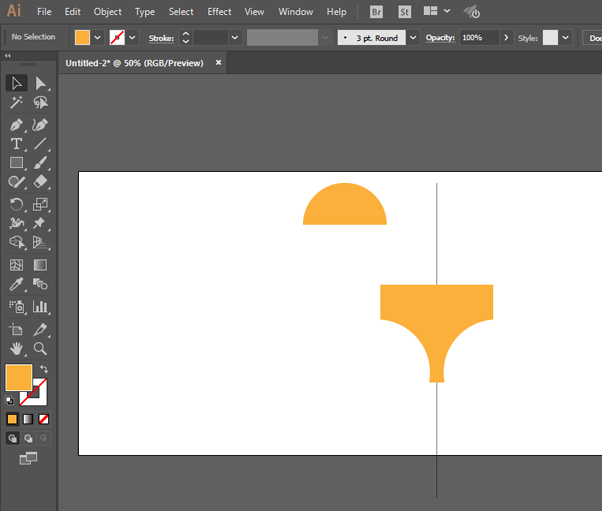Click the Opacity label link

click(440, 38)
